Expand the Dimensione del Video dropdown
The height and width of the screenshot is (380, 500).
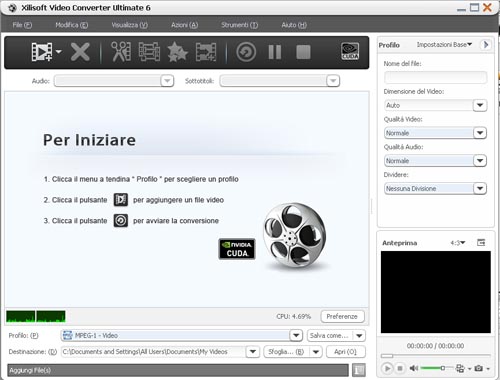(480, 105)
